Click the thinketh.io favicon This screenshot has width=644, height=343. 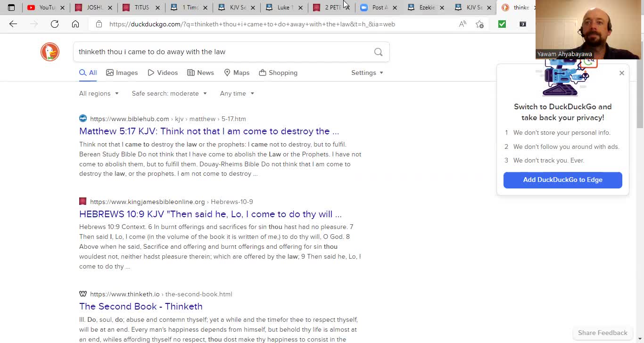83,294
